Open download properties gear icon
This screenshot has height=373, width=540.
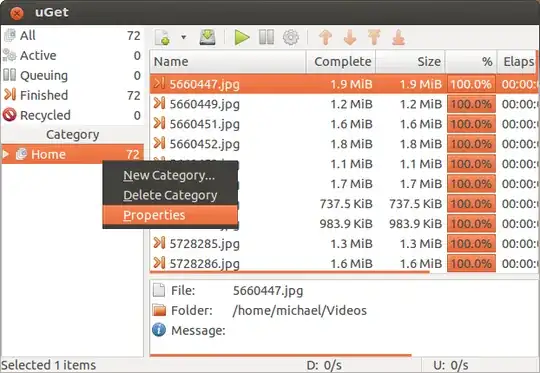(x=291, y=37)
